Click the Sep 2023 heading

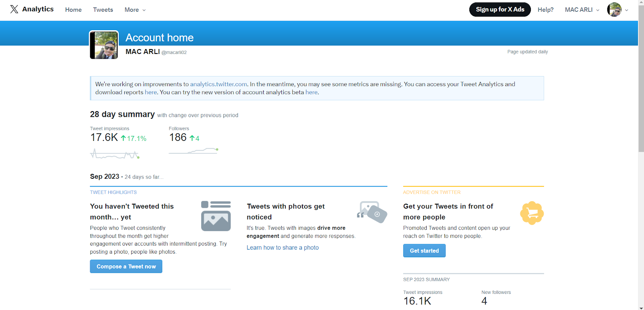tap(105, 176)
